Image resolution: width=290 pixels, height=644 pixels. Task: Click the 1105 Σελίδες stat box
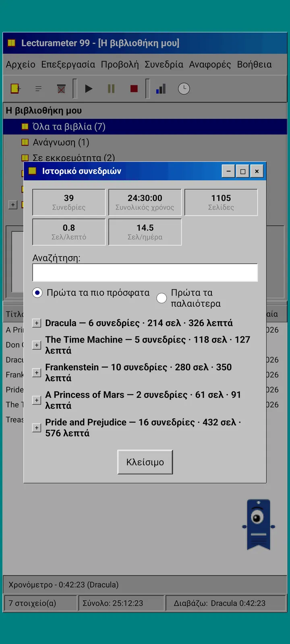[x=221, y=202]
